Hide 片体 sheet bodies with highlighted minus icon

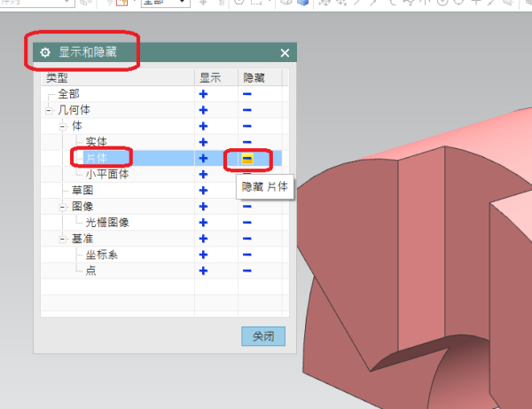pos(247,159)
